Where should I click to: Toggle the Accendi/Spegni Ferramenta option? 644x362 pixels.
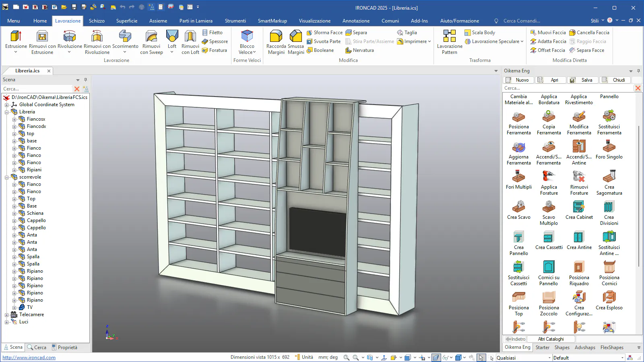pyautogui.click(x=549, y=147)
